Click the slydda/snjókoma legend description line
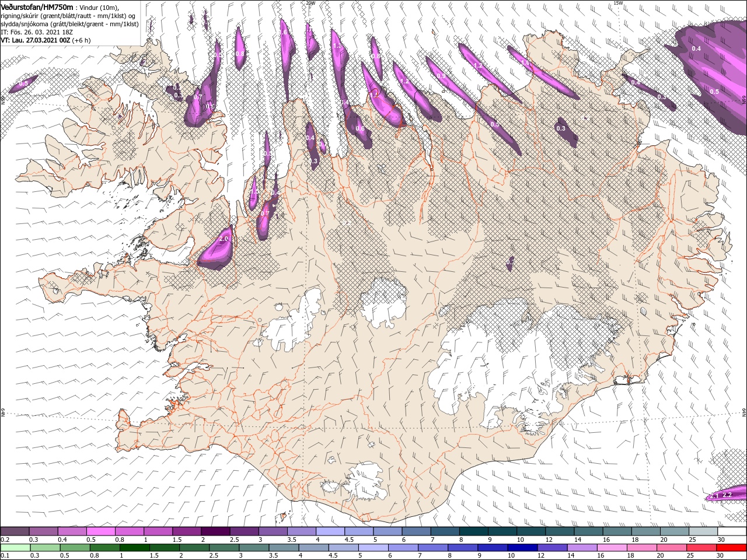The image size is (747, 560). (68, 24)
